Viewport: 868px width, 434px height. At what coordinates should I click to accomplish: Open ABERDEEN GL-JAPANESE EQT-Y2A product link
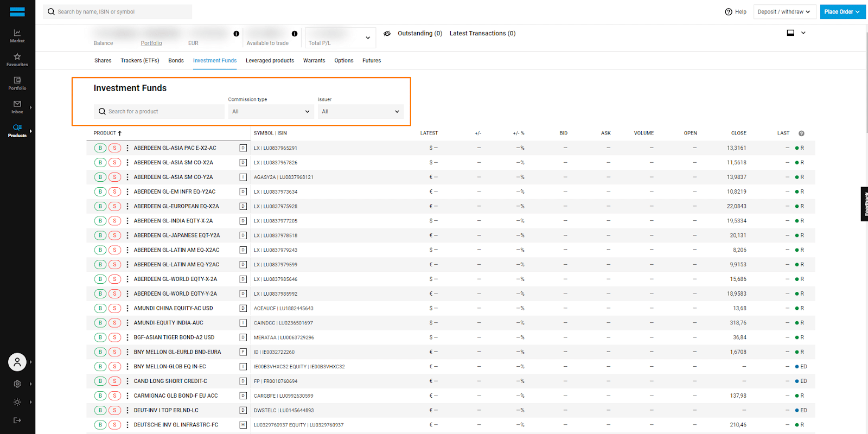tap(177, 235)
